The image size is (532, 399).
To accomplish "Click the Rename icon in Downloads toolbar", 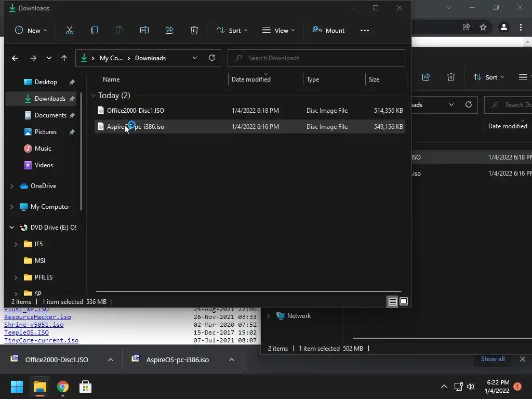I will [144, 30].
